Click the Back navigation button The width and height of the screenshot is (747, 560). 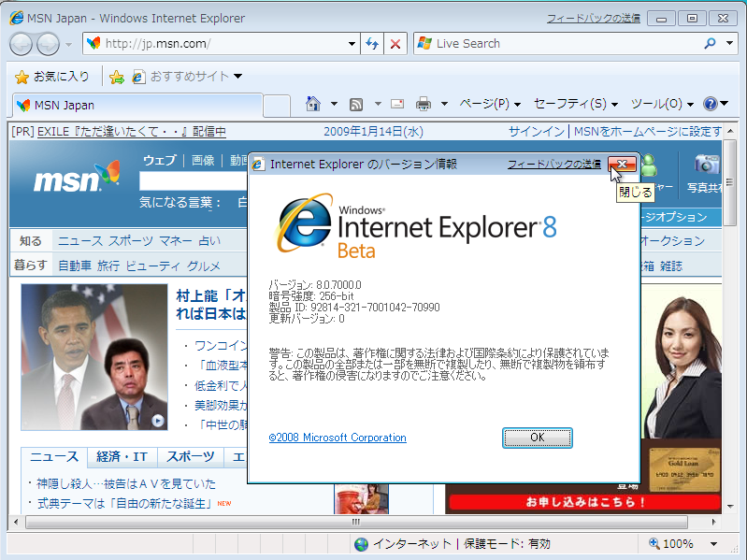(21, 44)
